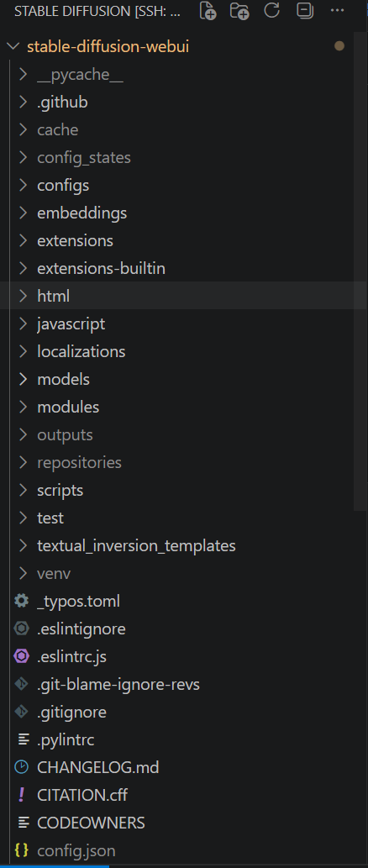Expand the extensions-builtin folder chevron

pos(23,269)
